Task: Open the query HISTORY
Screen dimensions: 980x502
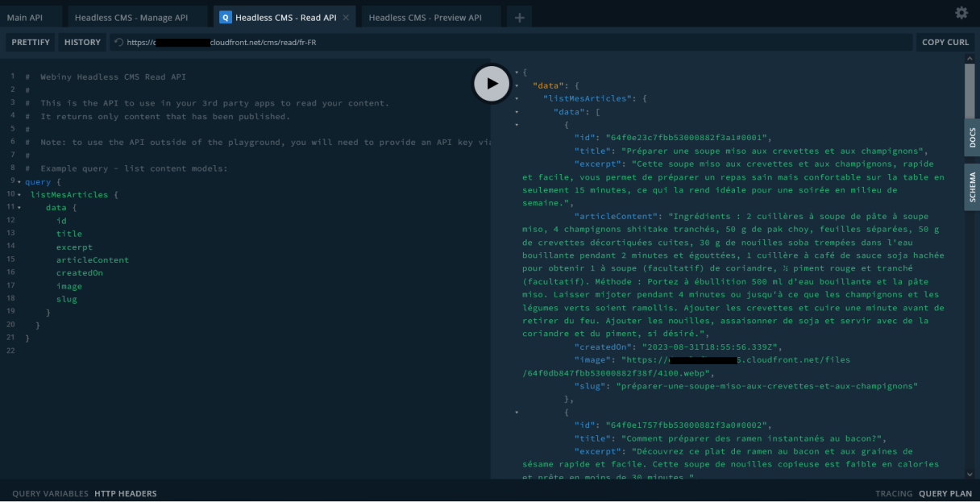Action: tap(81, 41)
